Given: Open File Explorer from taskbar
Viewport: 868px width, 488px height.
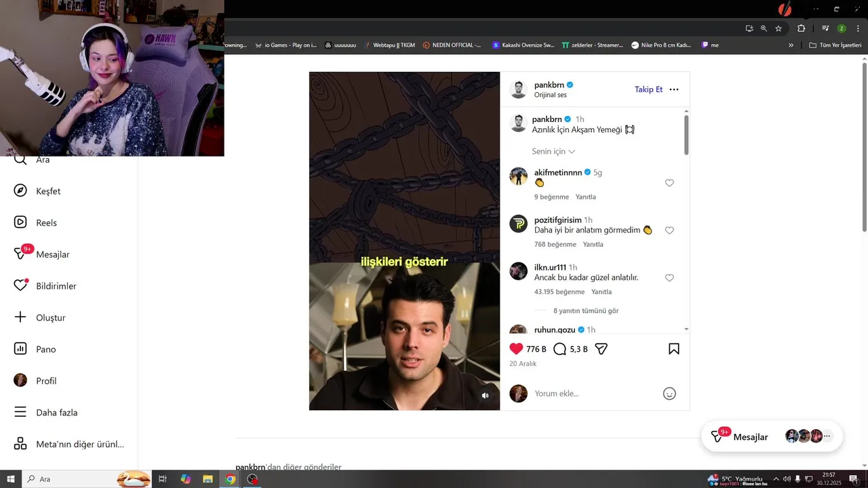Looking at the screenshot, I should point(208,479).
